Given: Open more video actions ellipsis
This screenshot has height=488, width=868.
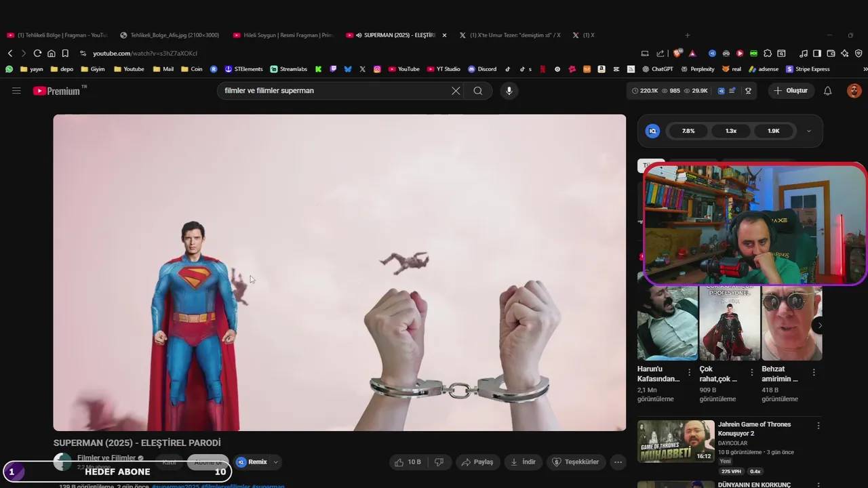Looking at the screenshot, I should pos(618,462).
